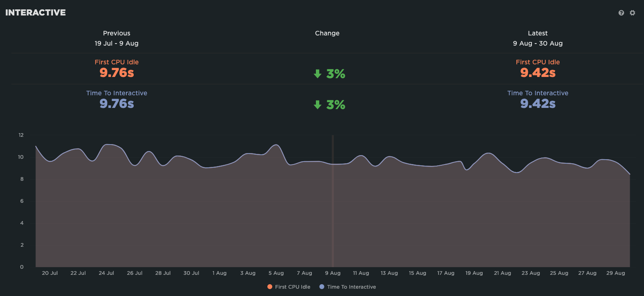Click the 1 Aug x-axis label
This screenshot has width=644, height=296.
(219, 273)
